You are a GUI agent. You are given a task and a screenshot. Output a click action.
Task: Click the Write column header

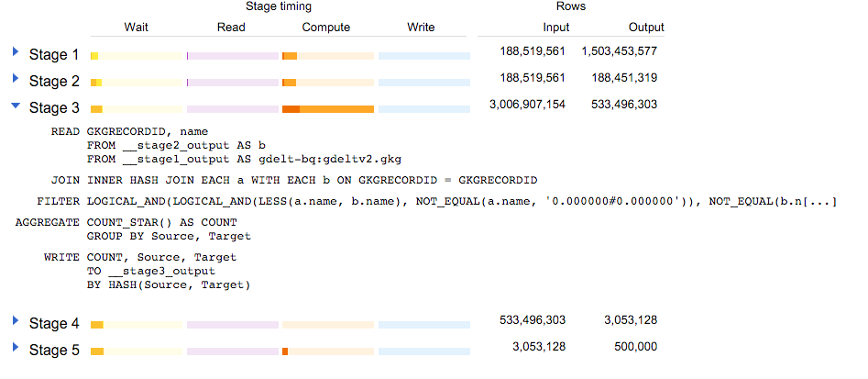point(421,27)
